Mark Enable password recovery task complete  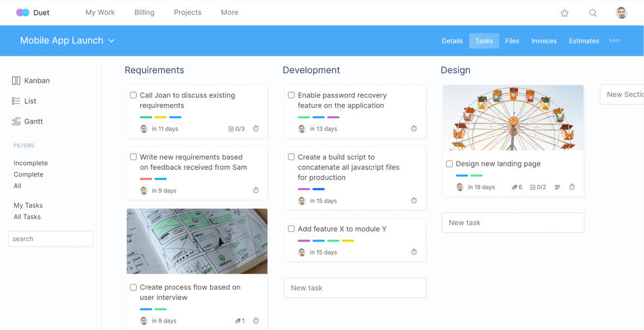(x=291, y=95)
